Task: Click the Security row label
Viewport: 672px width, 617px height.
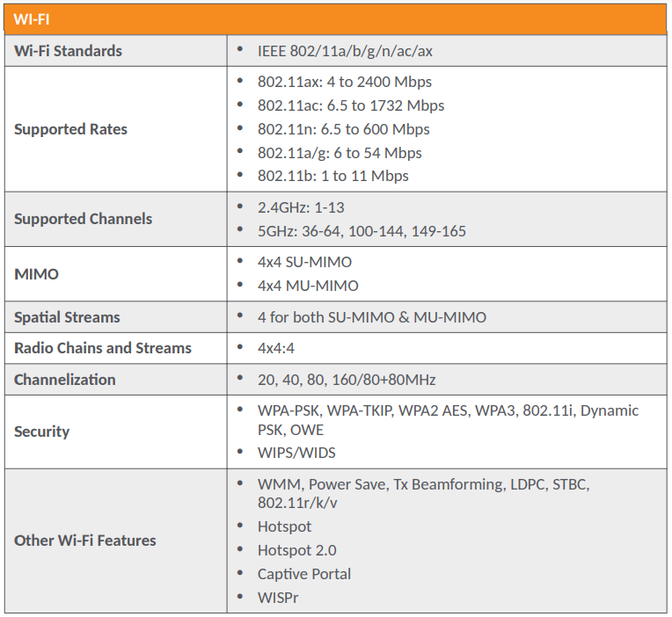Action: pos(41,432)
